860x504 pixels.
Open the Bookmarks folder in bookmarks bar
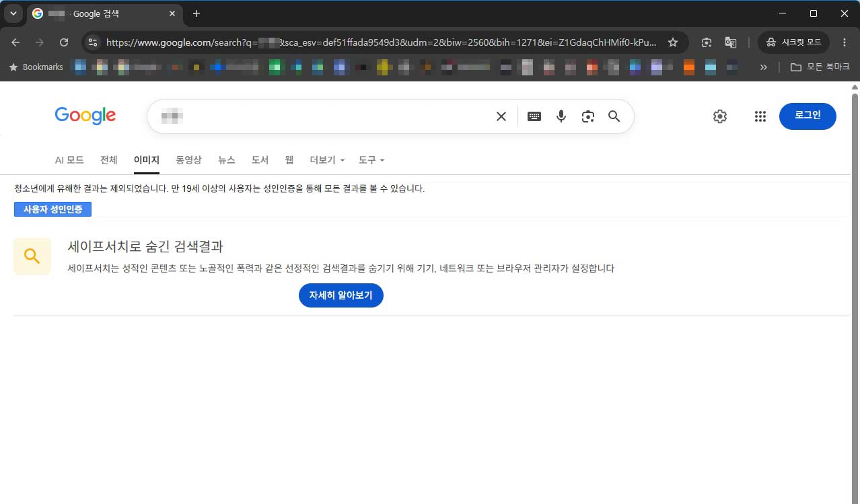36,67
